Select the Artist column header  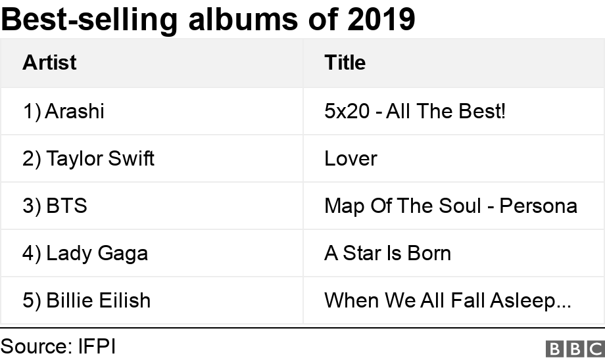coord(49,62)
